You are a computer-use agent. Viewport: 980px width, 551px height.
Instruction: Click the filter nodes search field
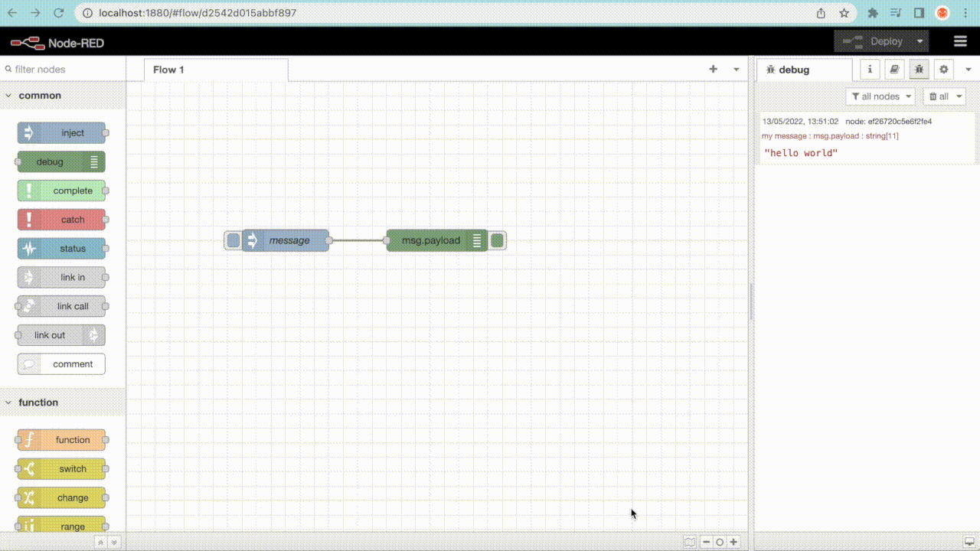[61, 69]
